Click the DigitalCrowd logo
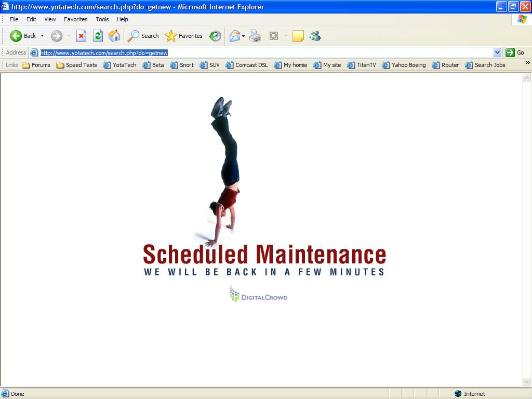This screenshot has height=399, width=532. pyautogui.click(x=259, y=294)
